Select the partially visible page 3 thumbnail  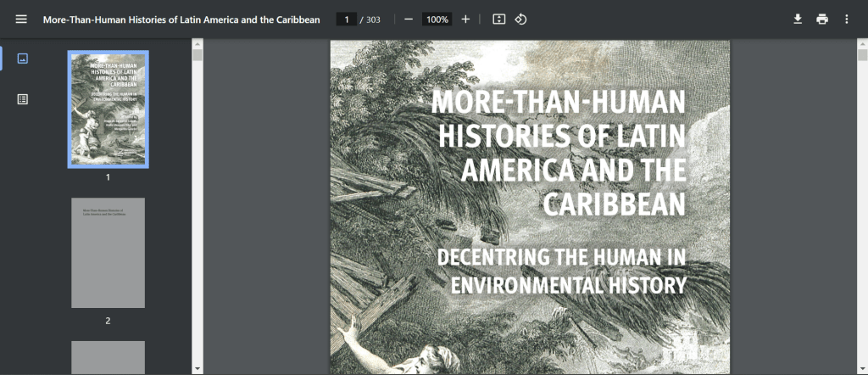(108, 356)
